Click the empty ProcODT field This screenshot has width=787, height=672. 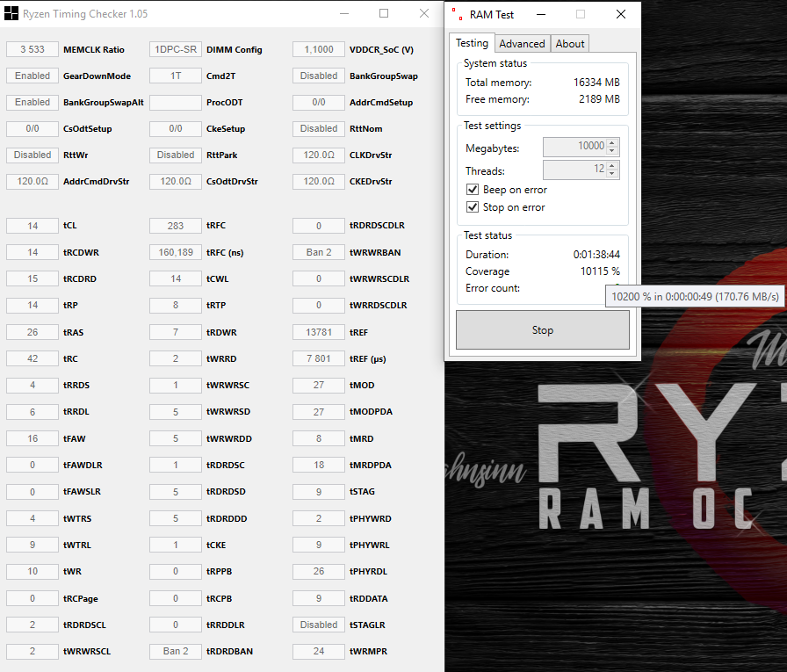click(x=176, y=103)
